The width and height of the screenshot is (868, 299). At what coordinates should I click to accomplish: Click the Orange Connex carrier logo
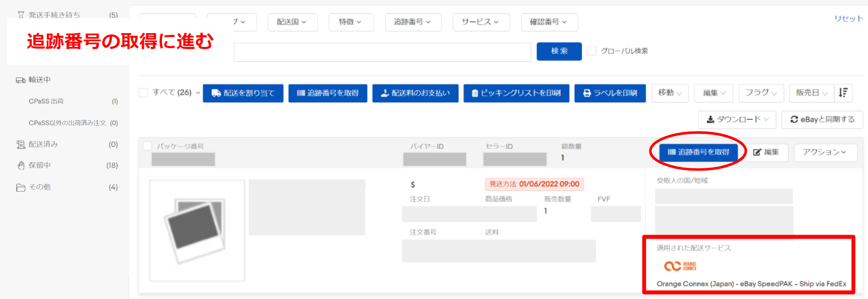tap(680, 266)
